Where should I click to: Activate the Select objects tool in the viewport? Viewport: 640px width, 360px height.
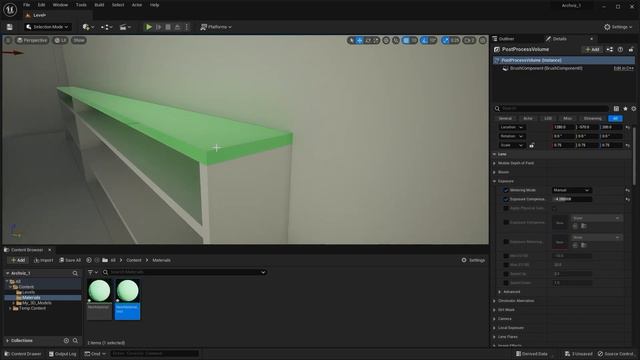point(351,40)
